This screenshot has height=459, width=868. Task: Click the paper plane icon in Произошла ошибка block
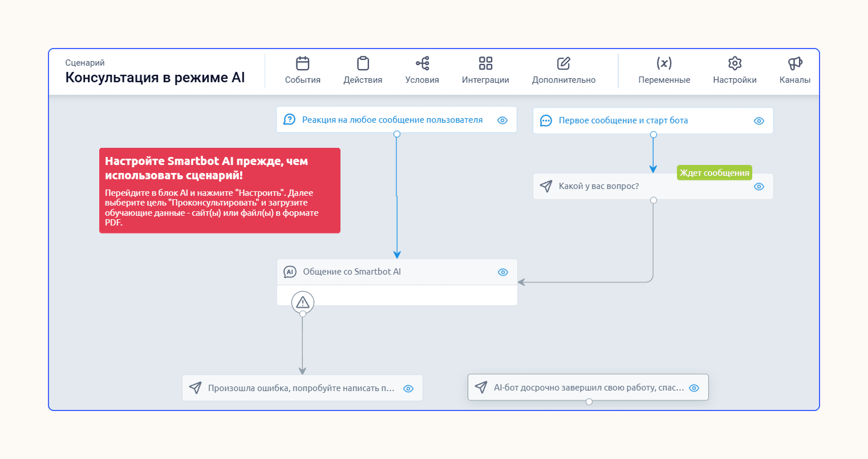(x=195, y=388)
